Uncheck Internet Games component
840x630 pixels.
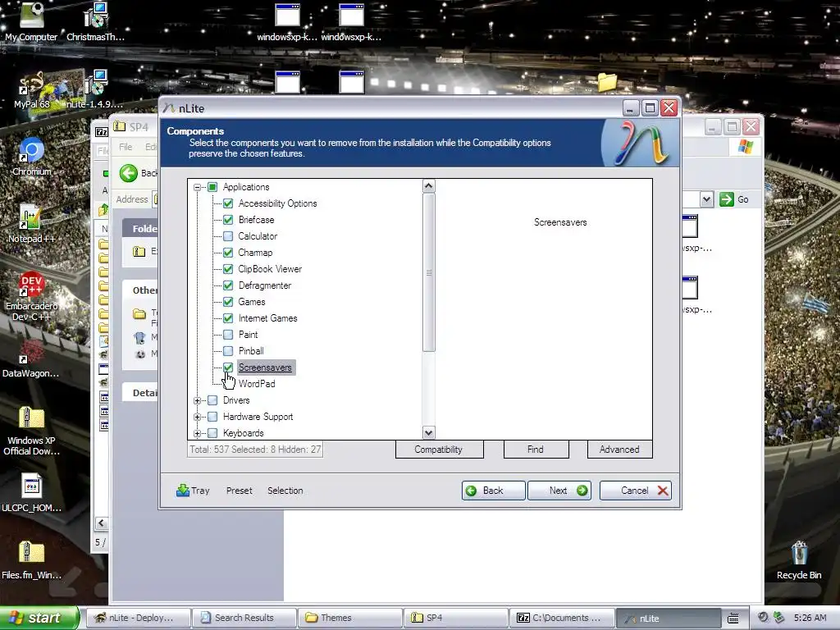click(x=228, y=318)
